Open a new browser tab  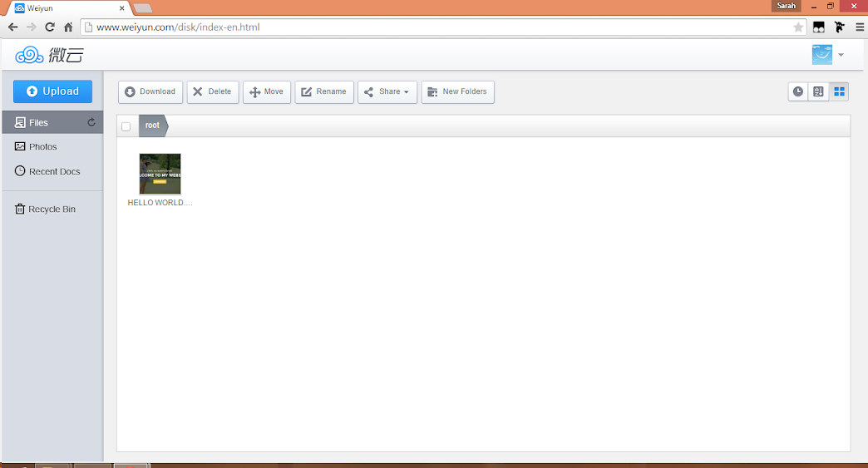tap(143, 8)
